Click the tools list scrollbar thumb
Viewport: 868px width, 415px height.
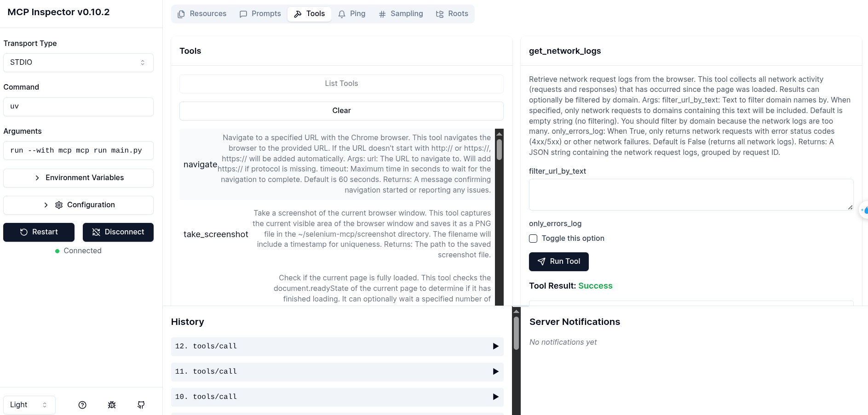[x=499, y=149]
